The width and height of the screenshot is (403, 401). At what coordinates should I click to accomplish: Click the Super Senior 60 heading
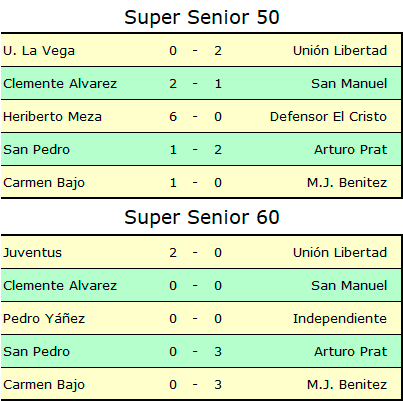pyautogui.click(x=202, y=217)
